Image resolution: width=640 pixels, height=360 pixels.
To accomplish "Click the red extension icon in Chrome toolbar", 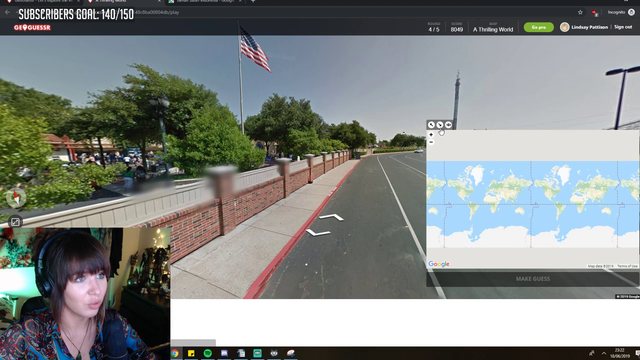I will coord(595,13).
